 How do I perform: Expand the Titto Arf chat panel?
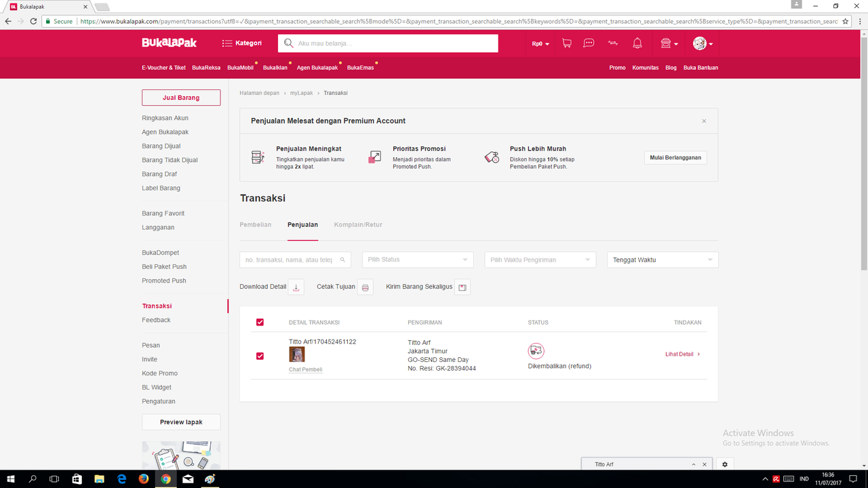(x=693, y=464)
